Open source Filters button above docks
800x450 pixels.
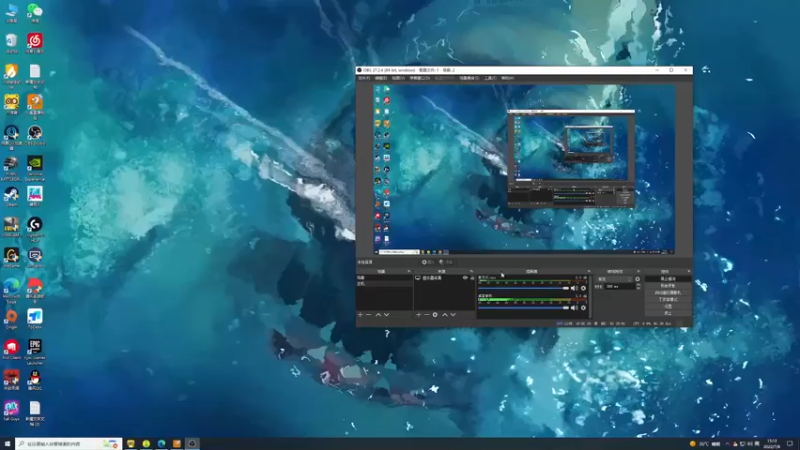445,262
